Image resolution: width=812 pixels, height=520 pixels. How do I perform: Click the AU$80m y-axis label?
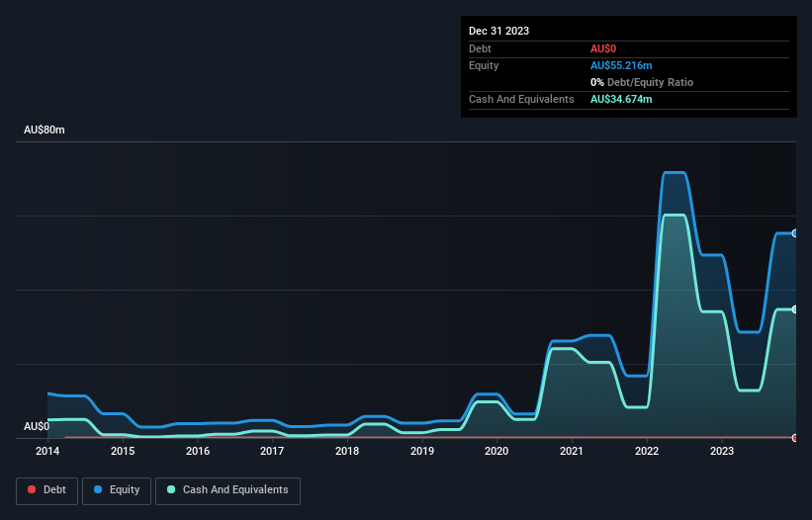[45, 130]
